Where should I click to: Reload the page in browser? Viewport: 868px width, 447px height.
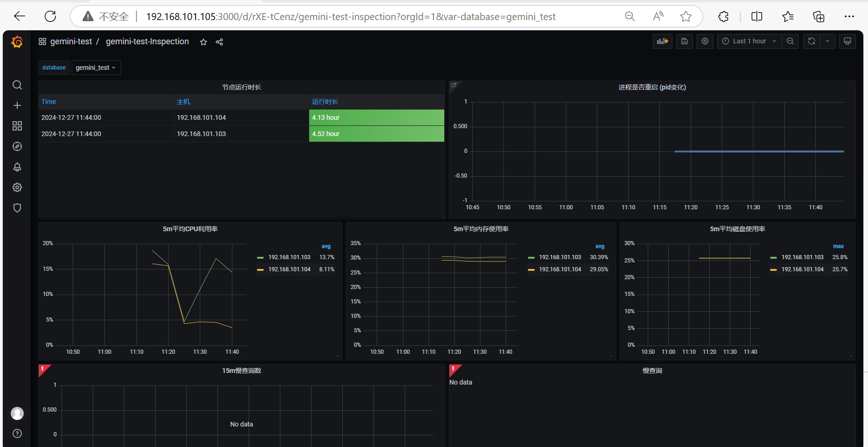pos(50,16)
